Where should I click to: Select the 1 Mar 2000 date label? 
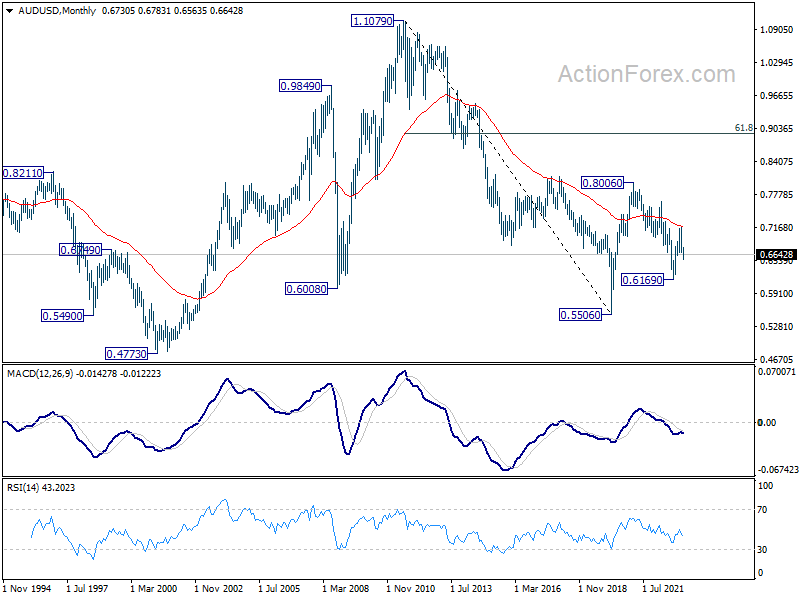point(154,589)
